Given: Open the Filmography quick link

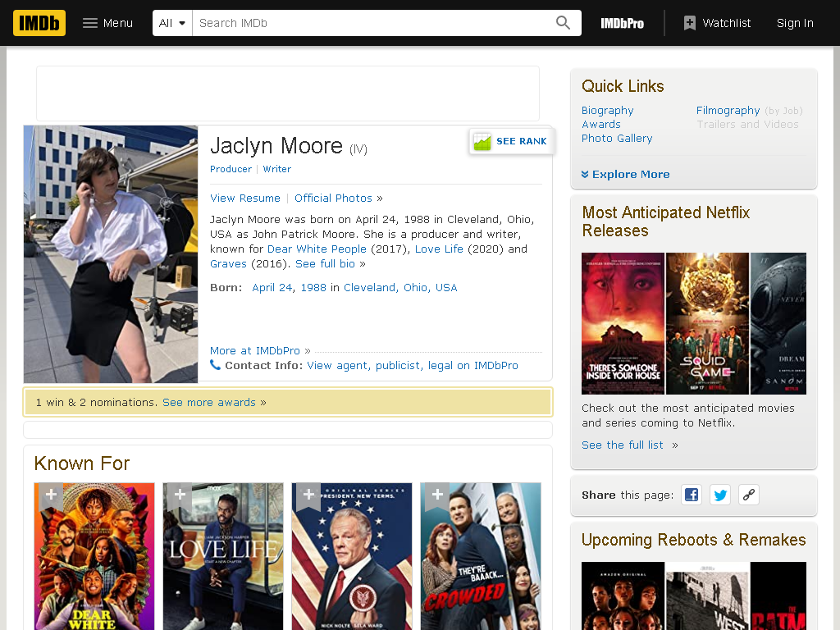Looking at the screenshot, I should tap(728, 111).
